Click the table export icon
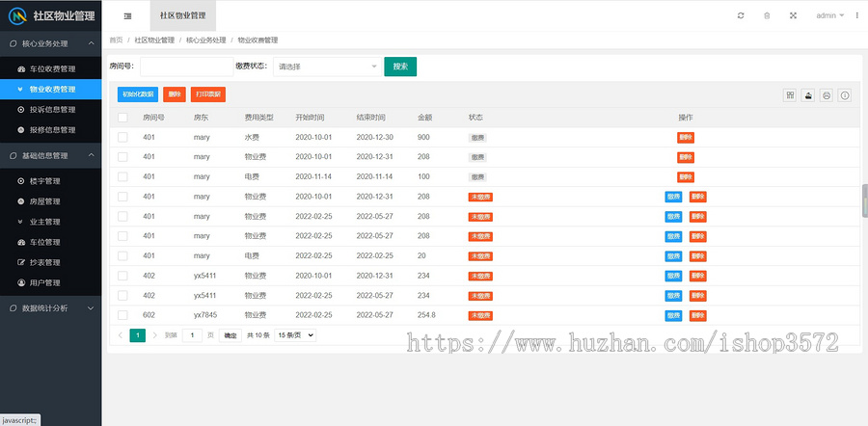The height and width of the screenshot is (426, 868). pos(808,95)
